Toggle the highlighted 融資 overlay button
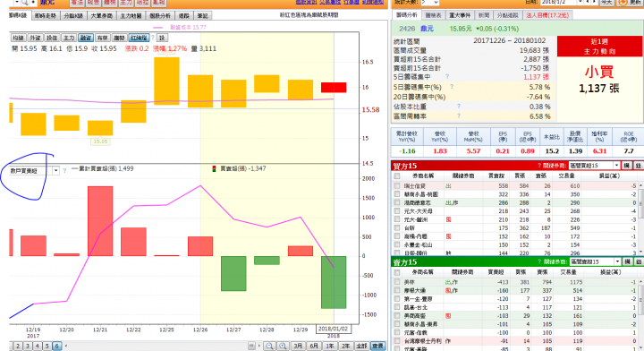 pyautogui.click(x=86, y=38)
